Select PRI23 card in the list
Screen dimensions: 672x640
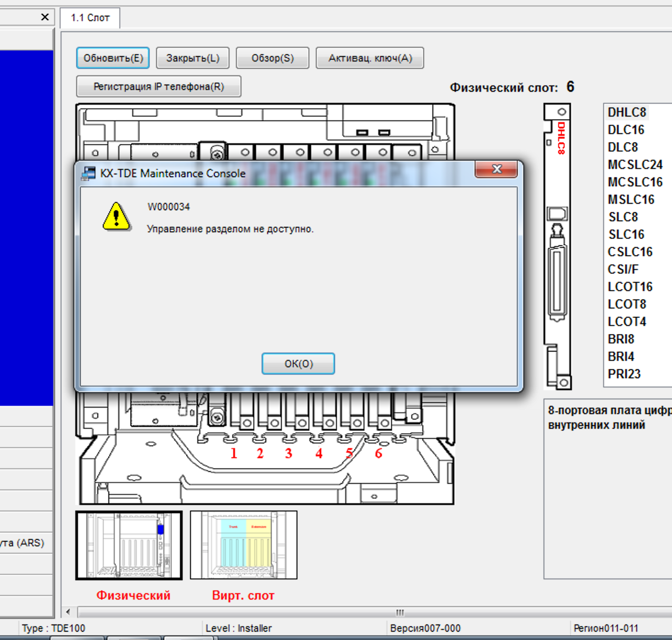click(624, 374)
